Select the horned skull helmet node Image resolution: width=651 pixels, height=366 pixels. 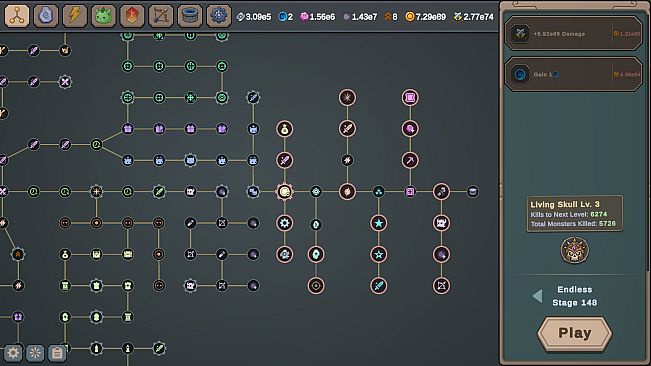point(441,223)
